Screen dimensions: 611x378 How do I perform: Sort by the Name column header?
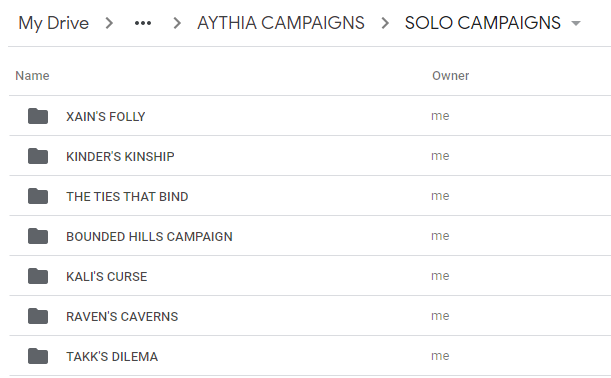coord(32,76)
